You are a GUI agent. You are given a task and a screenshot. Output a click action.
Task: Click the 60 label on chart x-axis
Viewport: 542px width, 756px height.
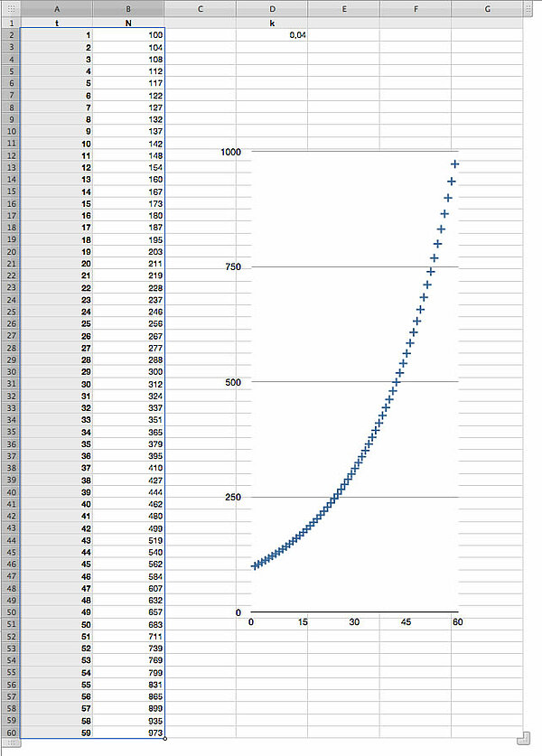point(458,622)
